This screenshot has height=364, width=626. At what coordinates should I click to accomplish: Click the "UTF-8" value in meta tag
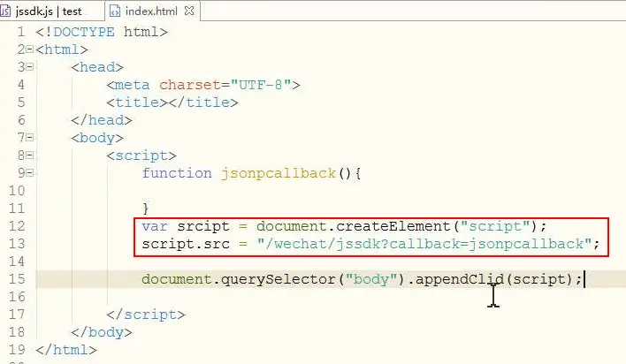261,85
